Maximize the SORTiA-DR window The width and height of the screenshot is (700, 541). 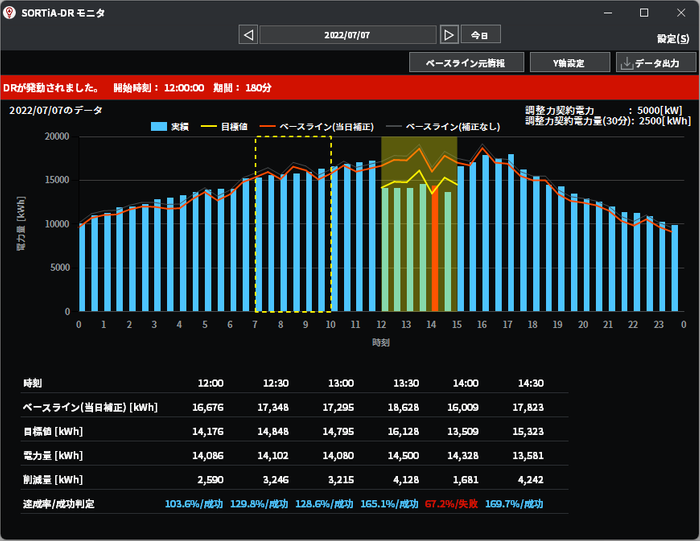pos(644,12)
